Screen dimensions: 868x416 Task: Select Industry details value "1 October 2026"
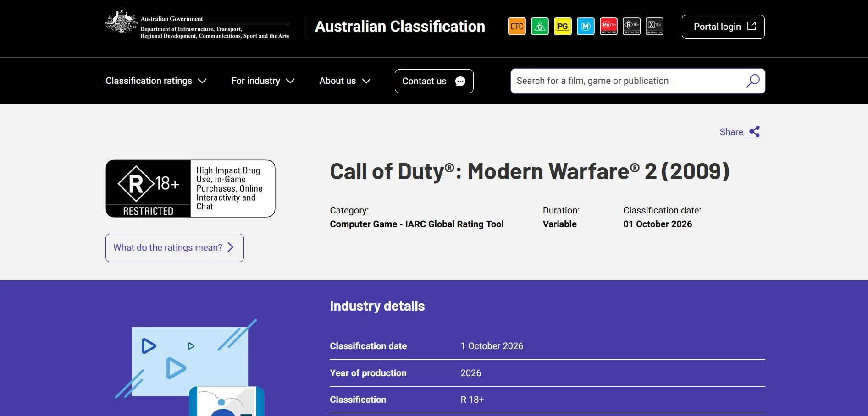point(492,346)
